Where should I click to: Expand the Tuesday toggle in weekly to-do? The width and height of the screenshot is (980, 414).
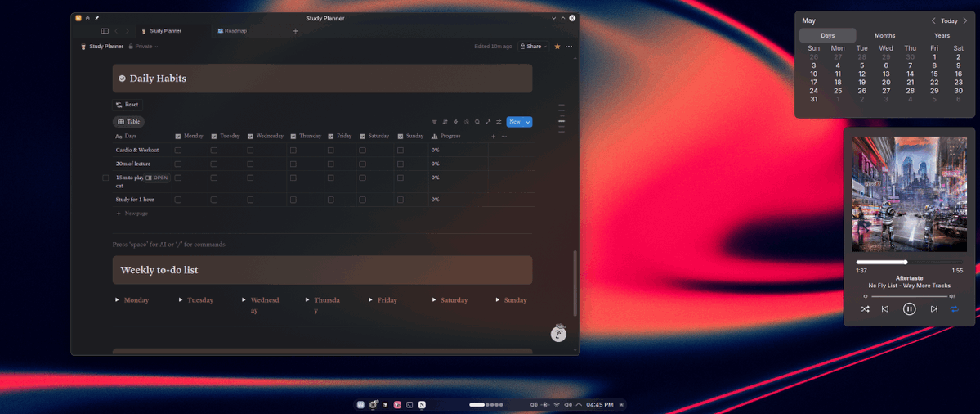181,300
